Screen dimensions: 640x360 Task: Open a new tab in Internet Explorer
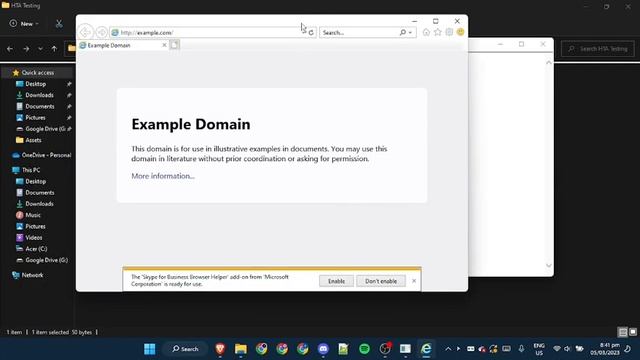pos(175,45)
